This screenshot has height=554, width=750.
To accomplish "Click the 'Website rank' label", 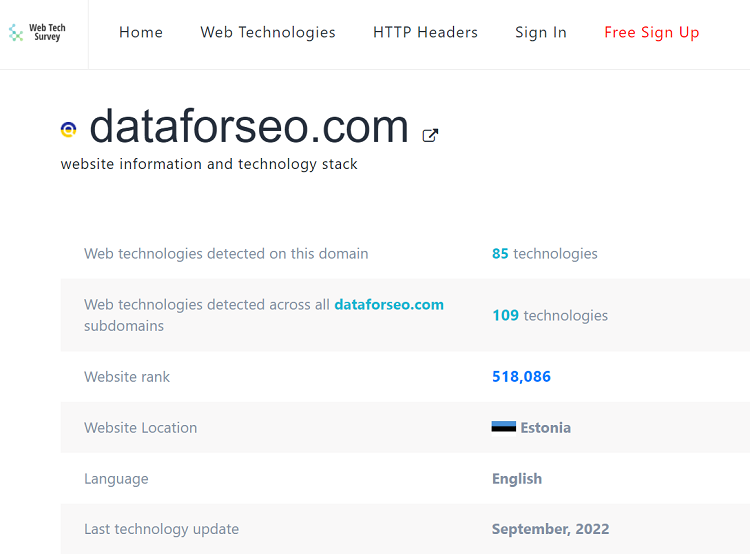I will click(127, 377).
